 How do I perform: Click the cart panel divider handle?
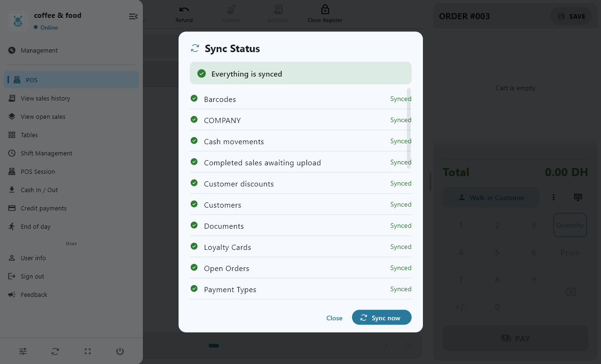click(430, 182)
